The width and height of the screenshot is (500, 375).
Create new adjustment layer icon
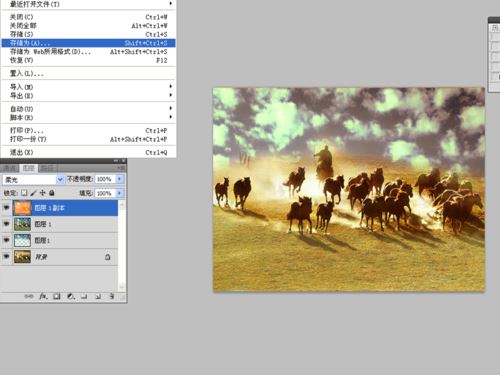[x=71, y=296]
